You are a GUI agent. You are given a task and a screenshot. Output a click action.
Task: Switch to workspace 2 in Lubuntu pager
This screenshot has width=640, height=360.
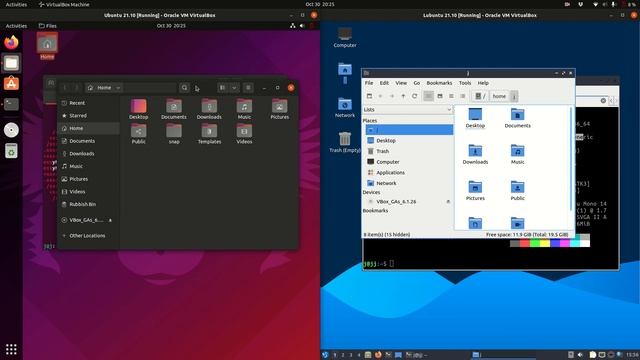point(343,355)
